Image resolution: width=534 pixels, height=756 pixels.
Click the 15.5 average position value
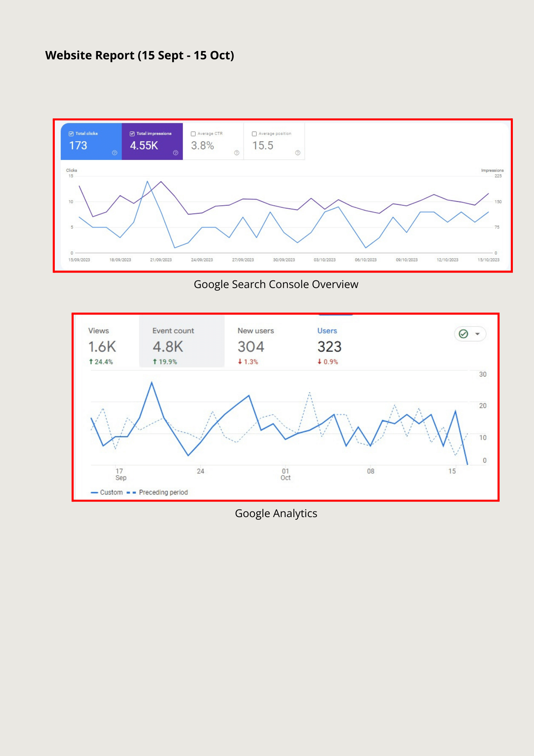click(x=262, y=146)
